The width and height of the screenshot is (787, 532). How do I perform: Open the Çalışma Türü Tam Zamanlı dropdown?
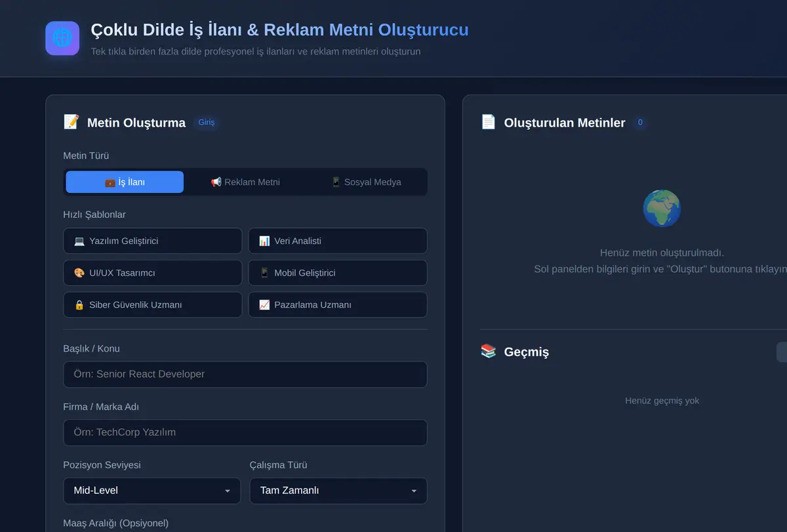338,491
